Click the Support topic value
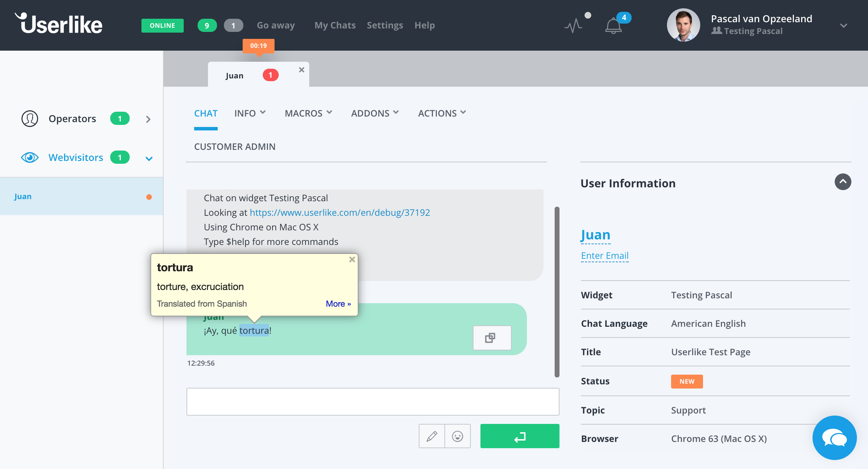The height and width of the screenshot is (469, 868). (688, 410)
